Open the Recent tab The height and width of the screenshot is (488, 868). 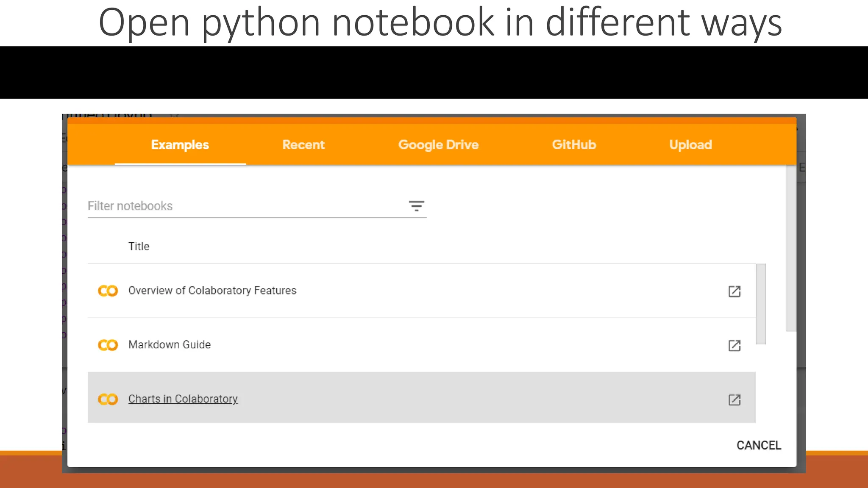pyautogui.click(x=303, y=145)
